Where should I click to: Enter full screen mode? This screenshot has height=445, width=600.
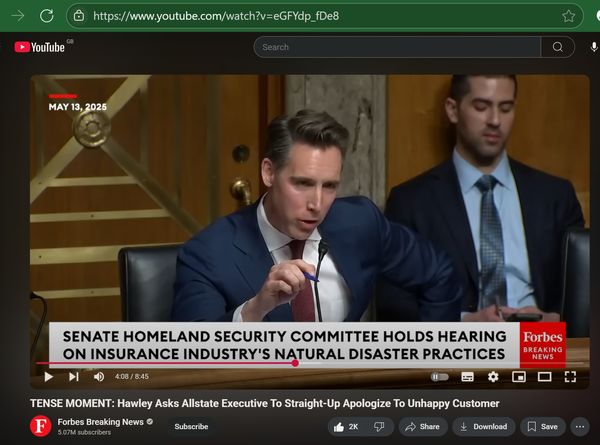pyautogui.click(x=570, y=377)
